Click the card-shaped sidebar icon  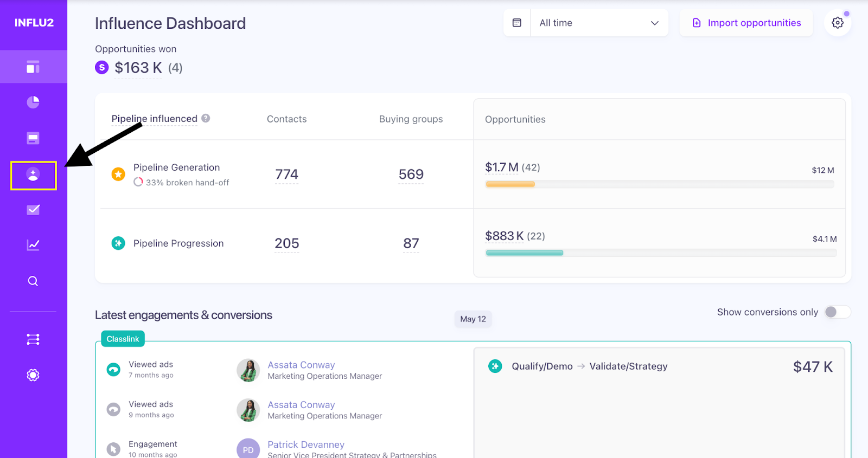(x=33, y=138)
